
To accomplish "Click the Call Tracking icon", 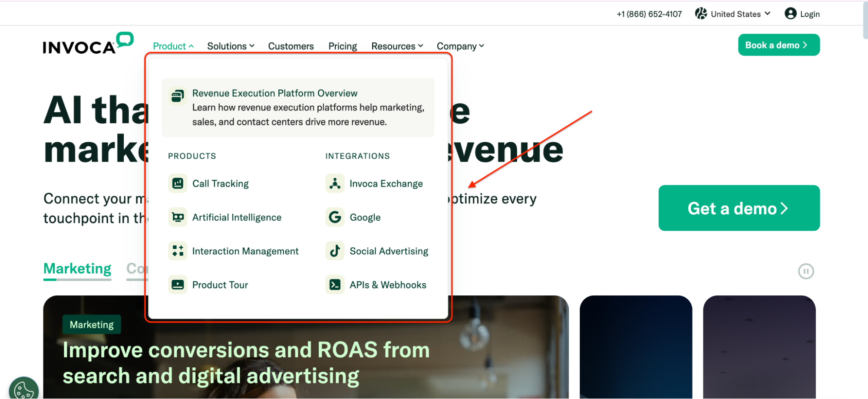I will pos(178,183).
